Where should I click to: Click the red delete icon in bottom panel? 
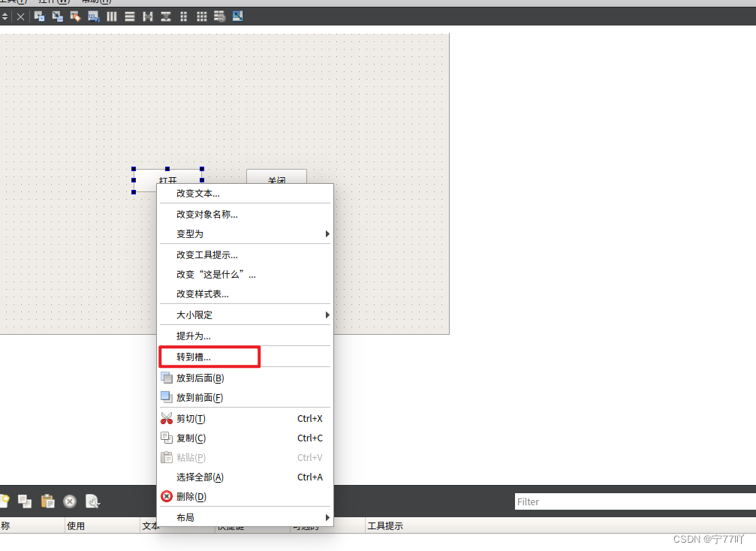pos(70,501)
